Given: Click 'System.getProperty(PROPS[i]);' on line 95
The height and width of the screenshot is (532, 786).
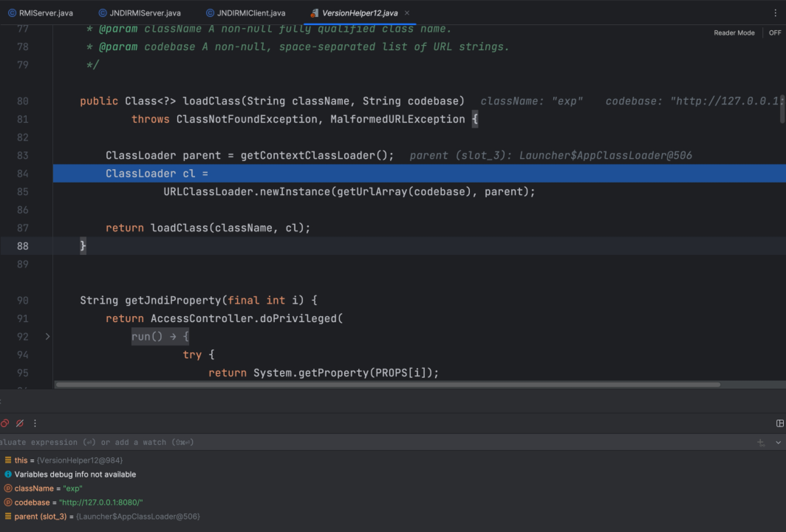Looking at the screenshot, I should 346,373.
